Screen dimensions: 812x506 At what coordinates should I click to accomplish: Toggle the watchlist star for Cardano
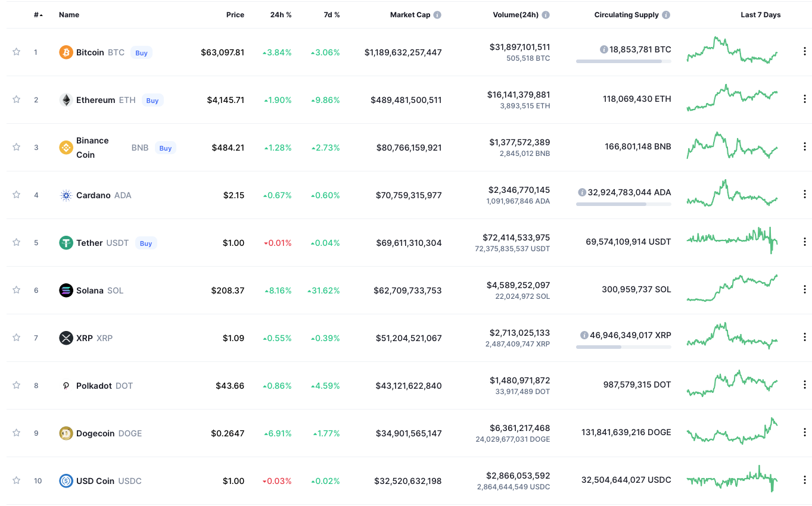(17, 195)
